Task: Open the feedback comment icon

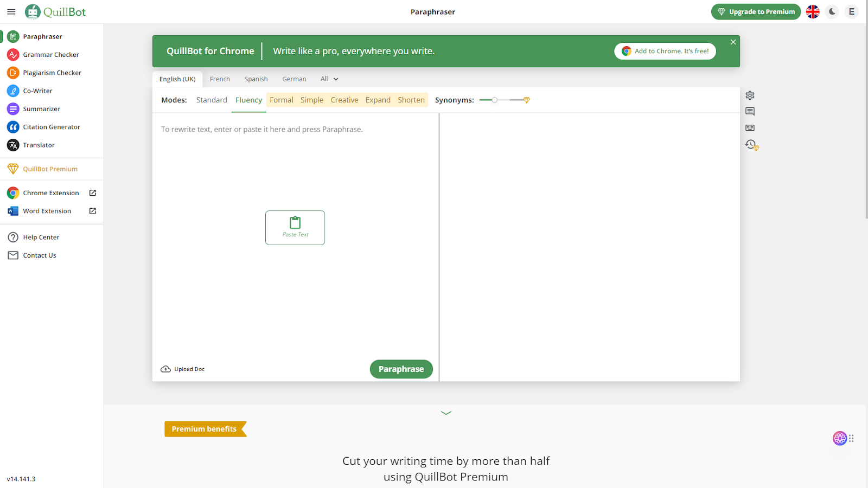Action: click(750, 112)
